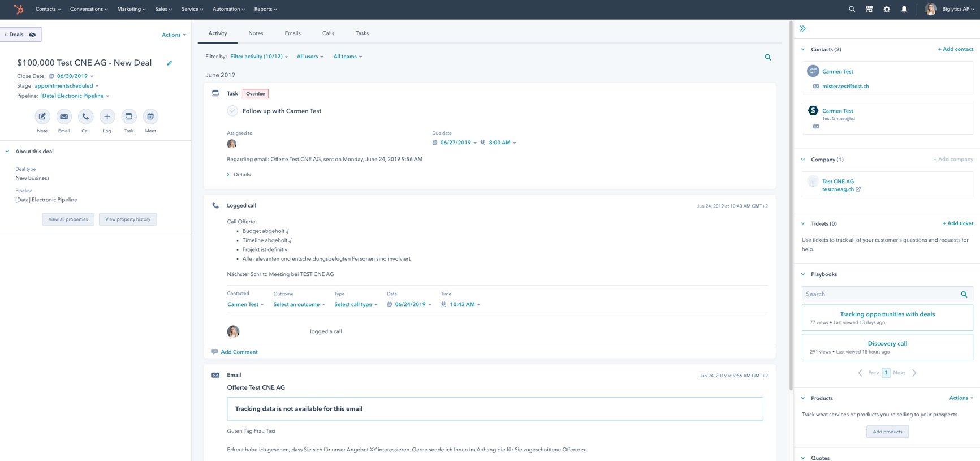The width and height of the screenshot is (980, 461).
Task: Open the Stage appointmentscheduled dropdown
Action: [67, 86]
